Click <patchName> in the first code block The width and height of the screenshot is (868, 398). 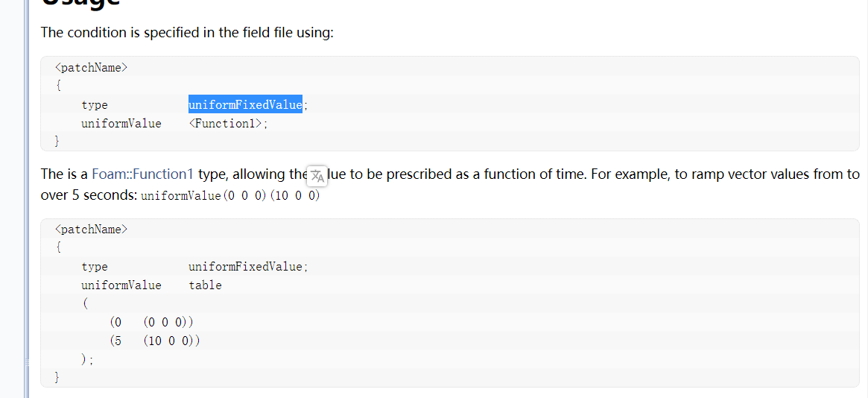(x=92, y=68)
